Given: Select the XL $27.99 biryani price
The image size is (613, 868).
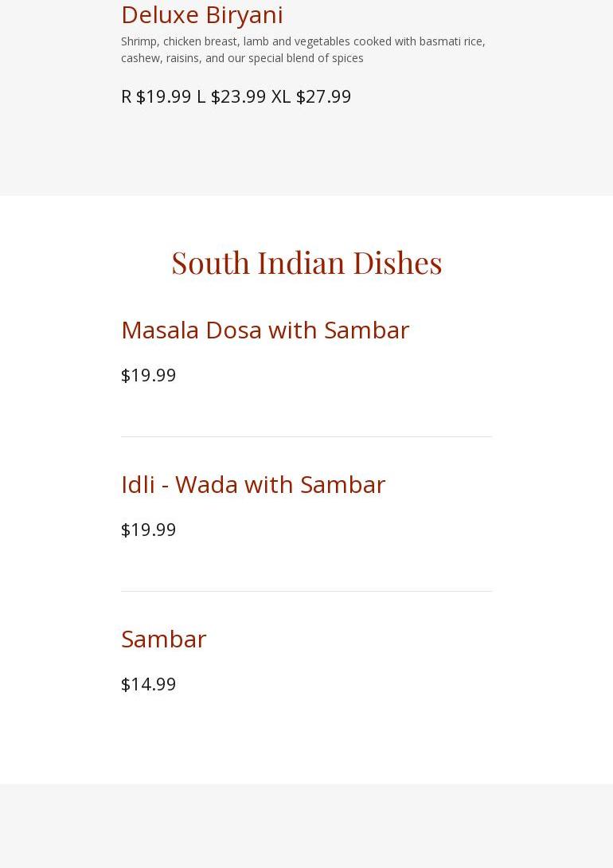Looking at the screenshot, I should pos(311,96).
